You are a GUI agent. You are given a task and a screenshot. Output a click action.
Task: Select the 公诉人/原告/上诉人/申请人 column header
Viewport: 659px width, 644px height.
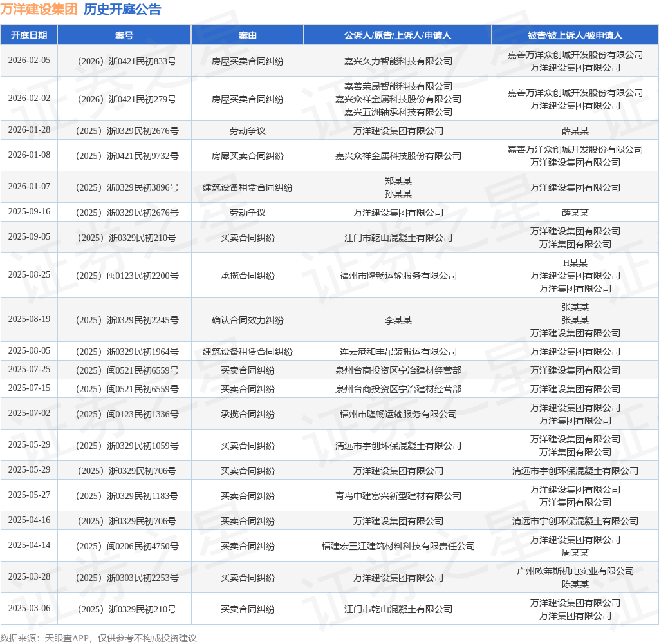tap(398, 35)
